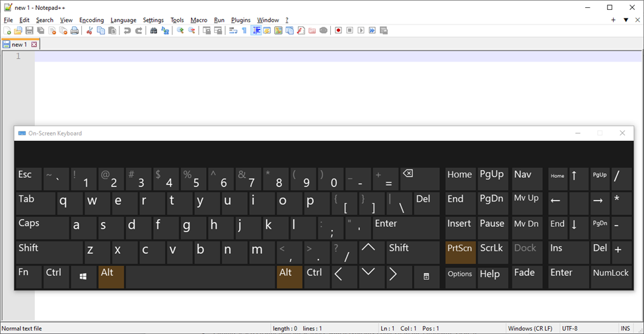Open the Folder as Workspace icon
This screenshot has width=644, height=334.
312,30
